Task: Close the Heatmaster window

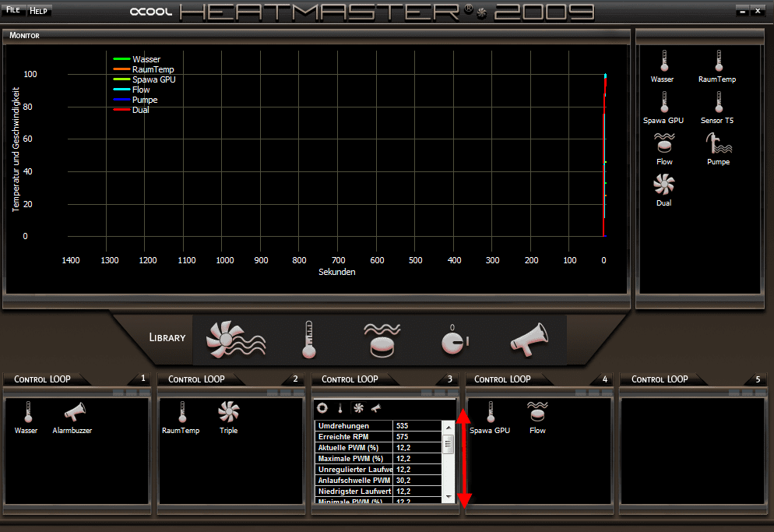Action: pos(758,11)
